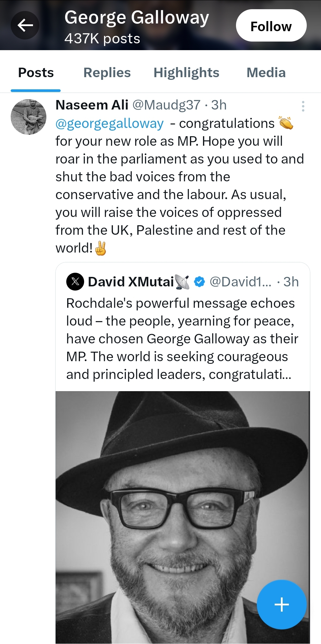321x644 pixels.
Task: Open the three-dot more options menu
Action: [303, 106]
